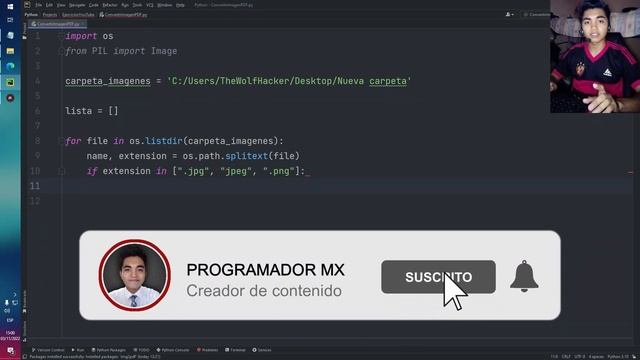Open the View menu
This screenshot has height=360, width=640.
(x=61, y=5)
